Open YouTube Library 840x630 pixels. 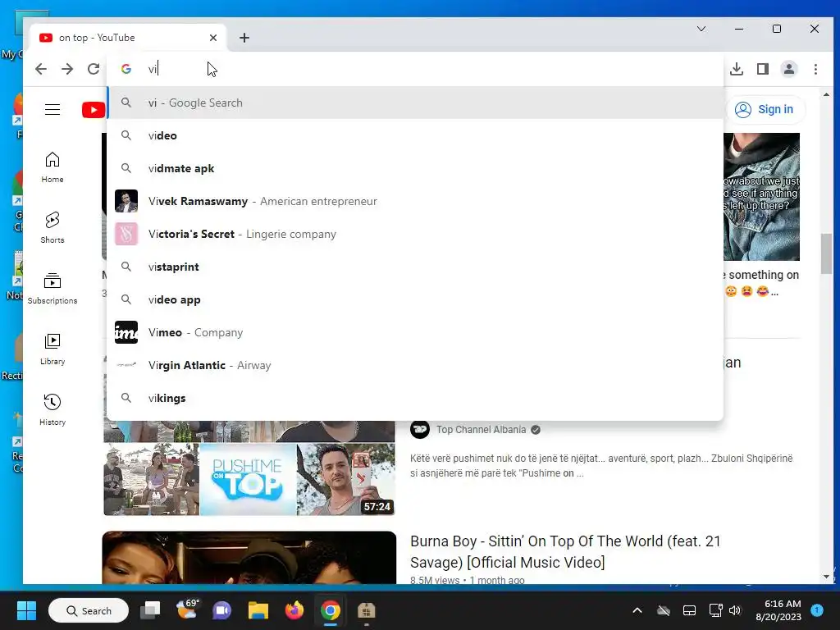point(52,349)
